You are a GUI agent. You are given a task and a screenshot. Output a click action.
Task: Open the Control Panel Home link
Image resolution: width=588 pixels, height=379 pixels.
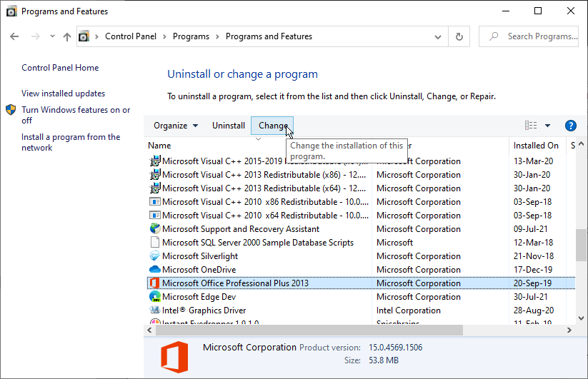coord(60,68)
